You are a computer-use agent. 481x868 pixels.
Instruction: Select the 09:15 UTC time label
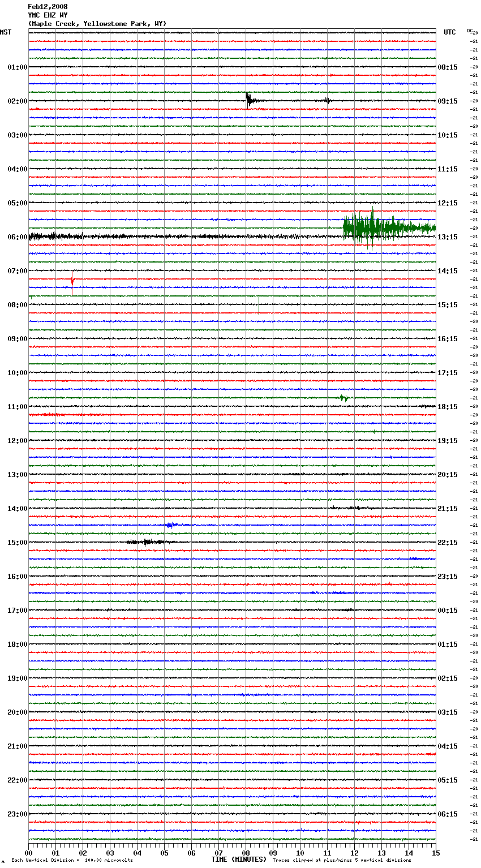pyautogui.click(x=448, y=101)
